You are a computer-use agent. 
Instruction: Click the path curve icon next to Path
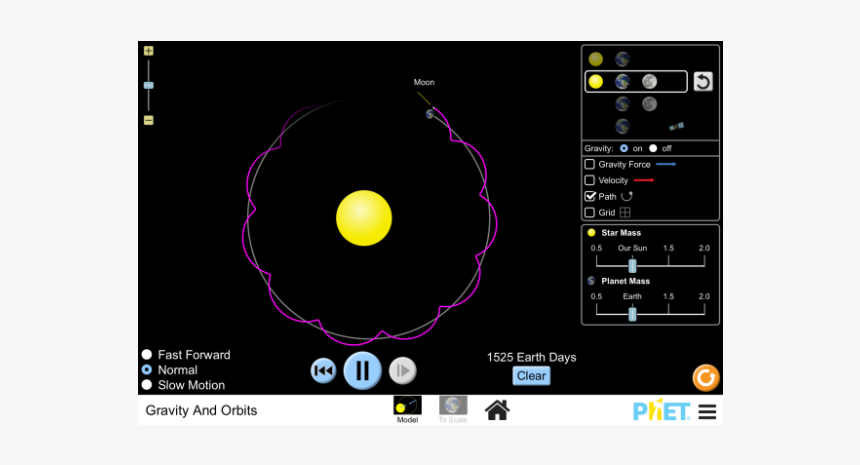click(627, 196)
